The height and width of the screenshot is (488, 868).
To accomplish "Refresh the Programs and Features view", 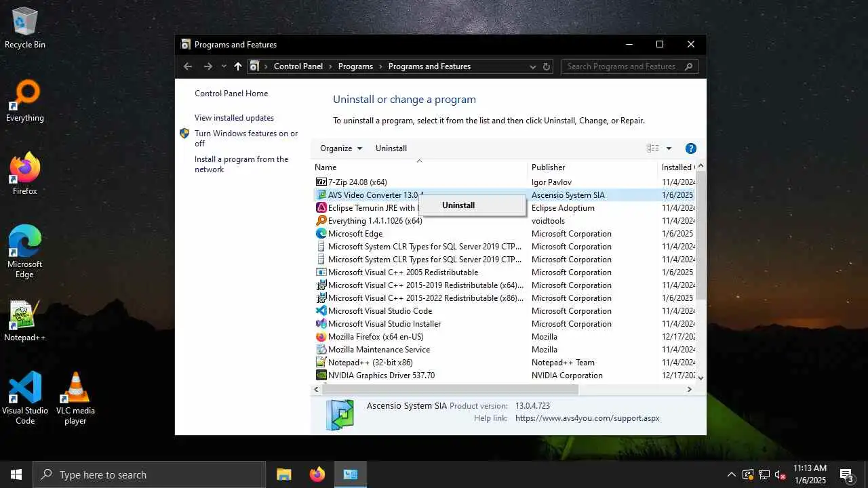I will 547,66.
